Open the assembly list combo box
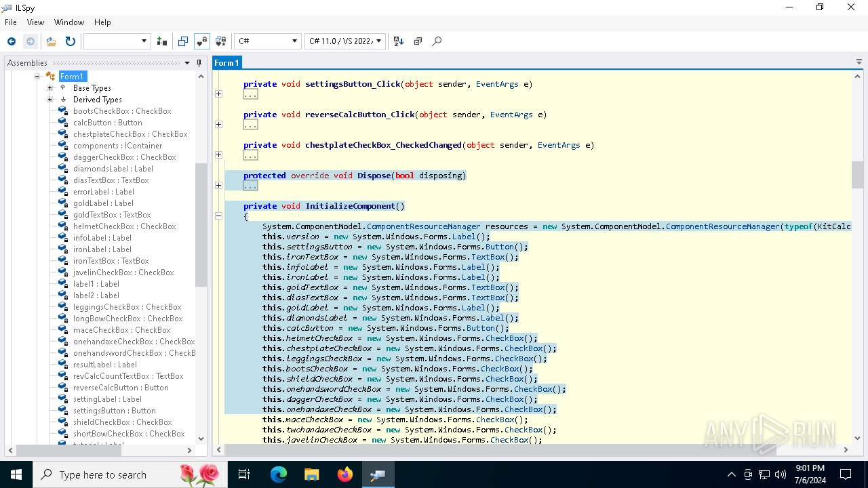This screenshot has height=488, width=868. (117, 41)
